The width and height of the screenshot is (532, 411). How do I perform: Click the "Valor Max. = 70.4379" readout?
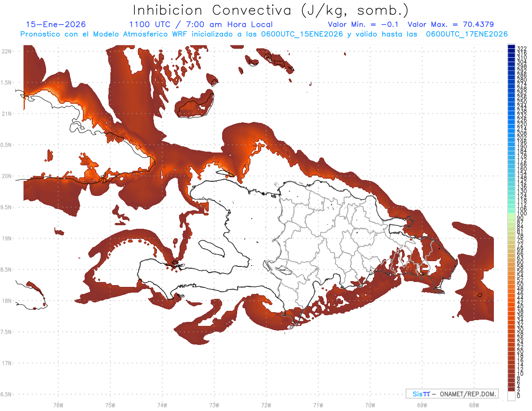tap(451, 24)
